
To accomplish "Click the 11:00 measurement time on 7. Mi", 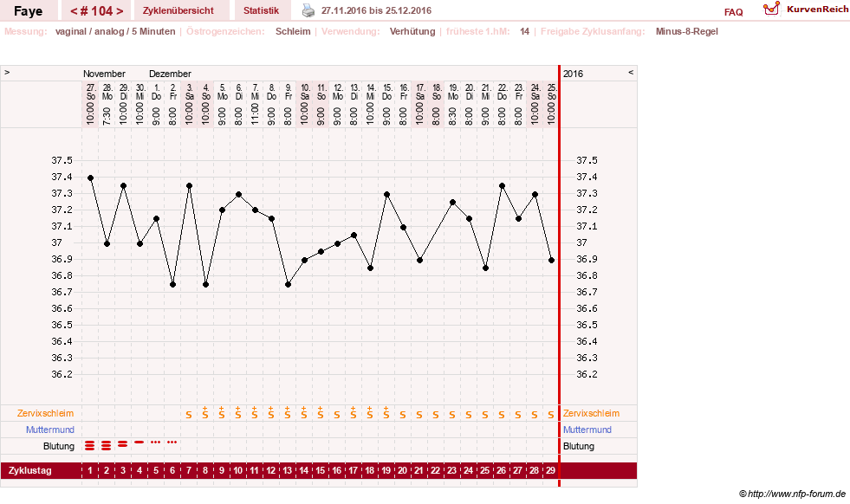I will [255, 114].
